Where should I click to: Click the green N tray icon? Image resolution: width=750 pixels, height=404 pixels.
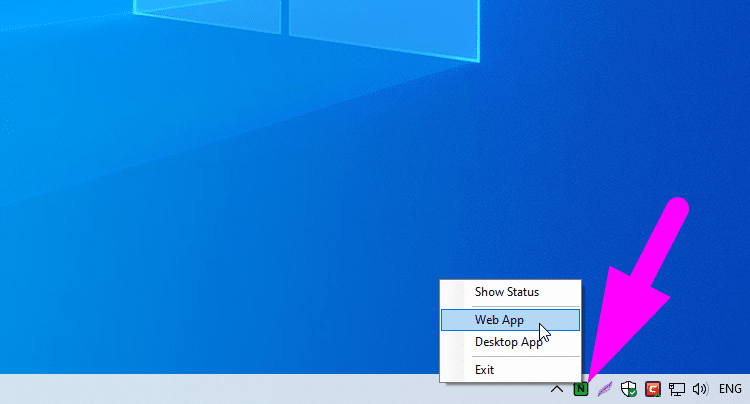[x=581, y=389]
